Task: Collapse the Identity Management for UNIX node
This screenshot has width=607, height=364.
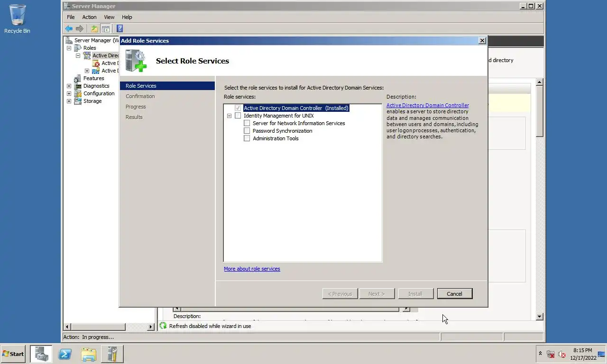Action: (229, 116)
